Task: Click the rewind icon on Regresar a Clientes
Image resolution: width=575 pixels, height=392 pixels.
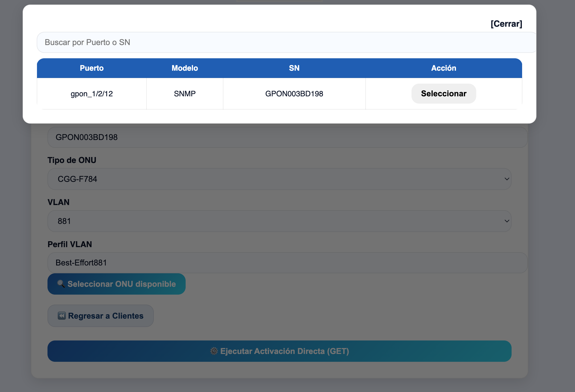Action: tap(62, 316)
